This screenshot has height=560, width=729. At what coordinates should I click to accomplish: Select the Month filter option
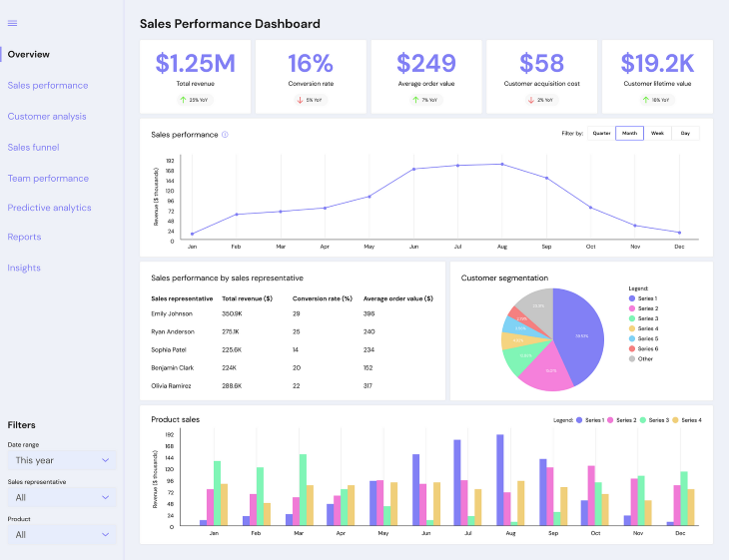pos(629,134)
